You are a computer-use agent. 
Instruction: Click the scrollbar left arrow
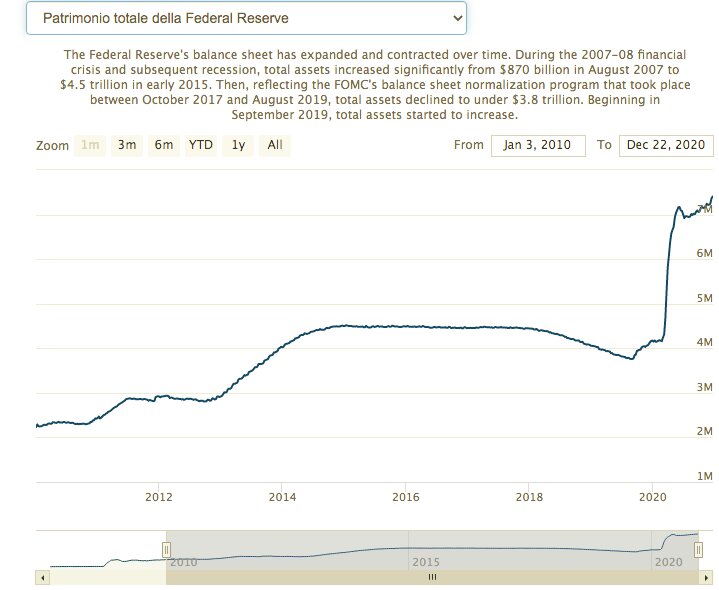coord(41,577)
